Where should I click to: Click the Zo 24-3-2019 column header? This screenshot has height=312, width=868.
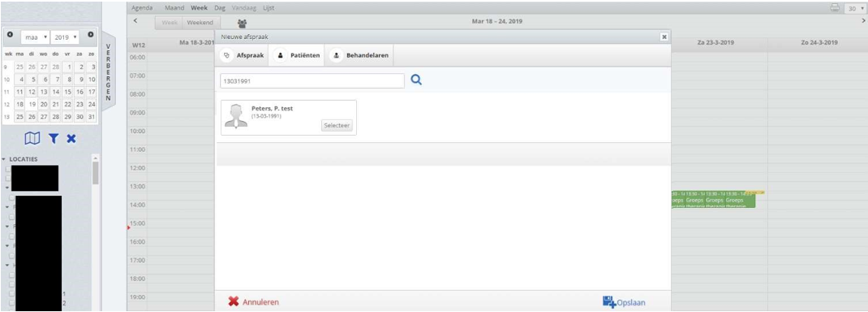pos(819,43)
